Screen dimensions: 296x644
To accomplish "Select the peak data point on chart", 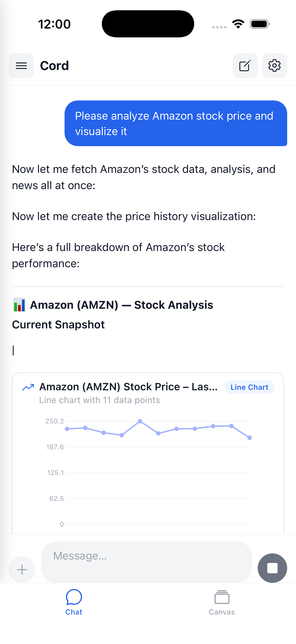I will (x=140, y=421).
